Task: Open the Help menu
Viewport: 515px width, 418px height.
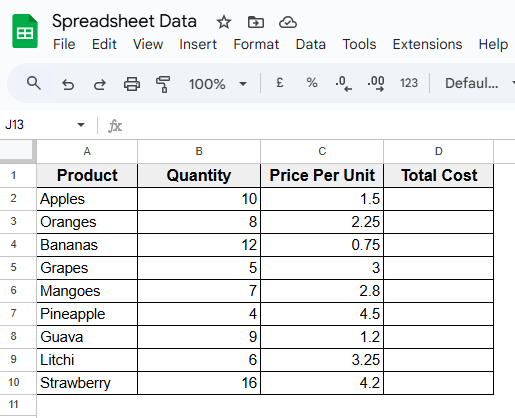Action: click(493, 44)
